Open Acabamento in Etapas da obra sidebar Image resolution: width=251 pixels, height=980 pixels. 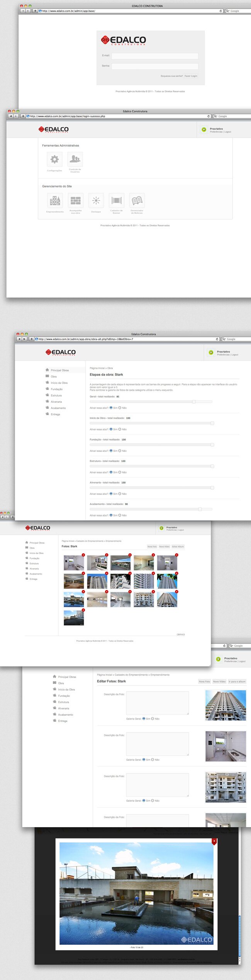[x=58, y=408]
